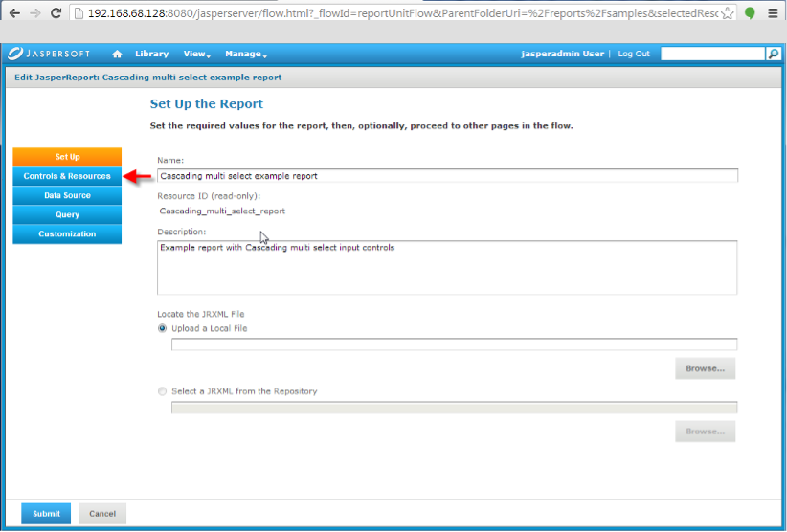The image size is (787, 532).
Task: Click Browse for local file upload
Action: pyautogui.click(x=706, y=368)
